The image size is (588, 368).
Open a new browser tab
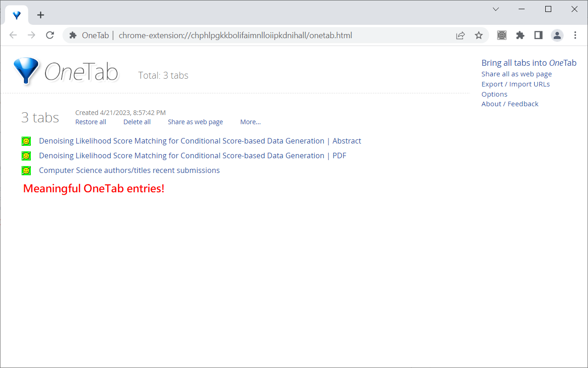click(x=40, y=15)
